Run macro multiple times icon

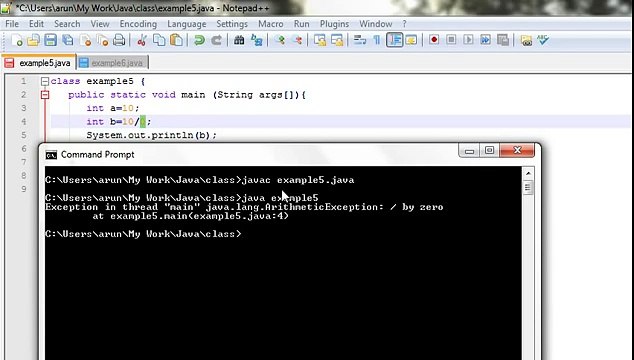(x=485, y=40)
